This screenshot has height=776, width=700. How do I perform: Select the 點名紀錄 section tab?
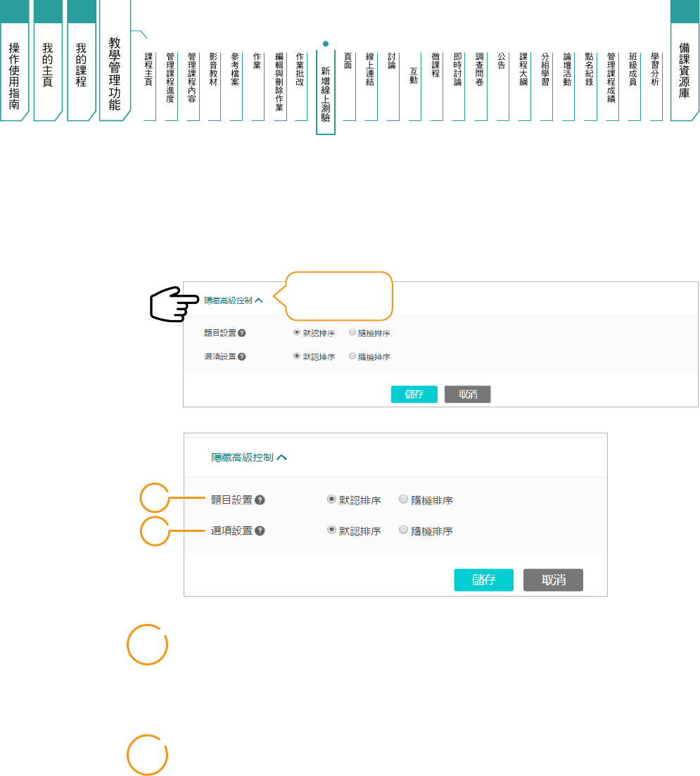[x=590, y=85]
